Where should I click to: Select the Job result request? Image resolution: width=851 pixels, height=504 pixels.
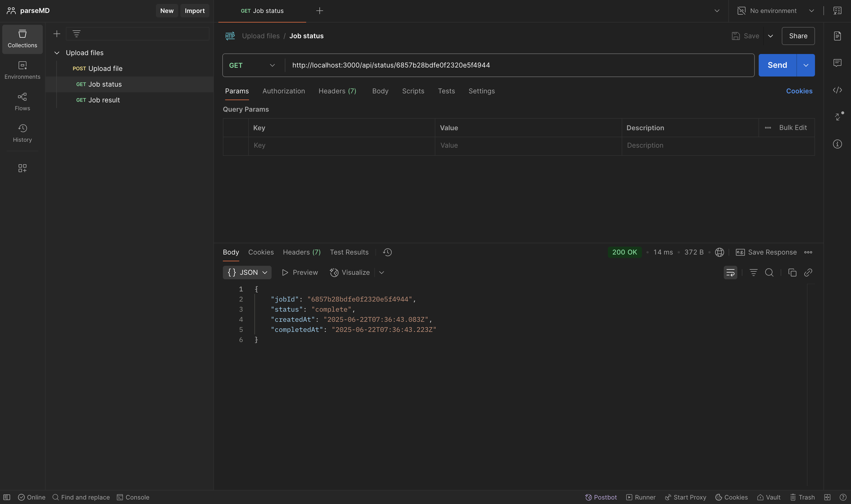click(98, 100)
